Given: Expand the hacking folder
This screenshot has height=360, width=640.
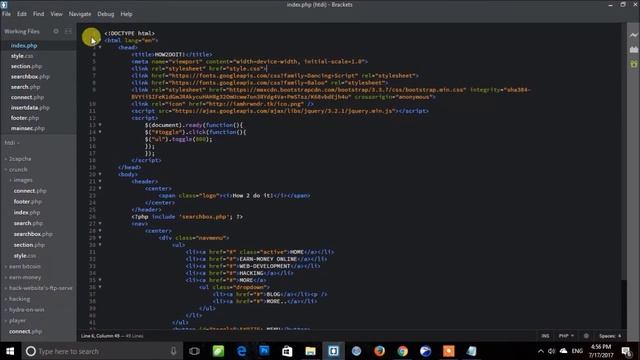Looking at the screenshot, I should (19, 299).
